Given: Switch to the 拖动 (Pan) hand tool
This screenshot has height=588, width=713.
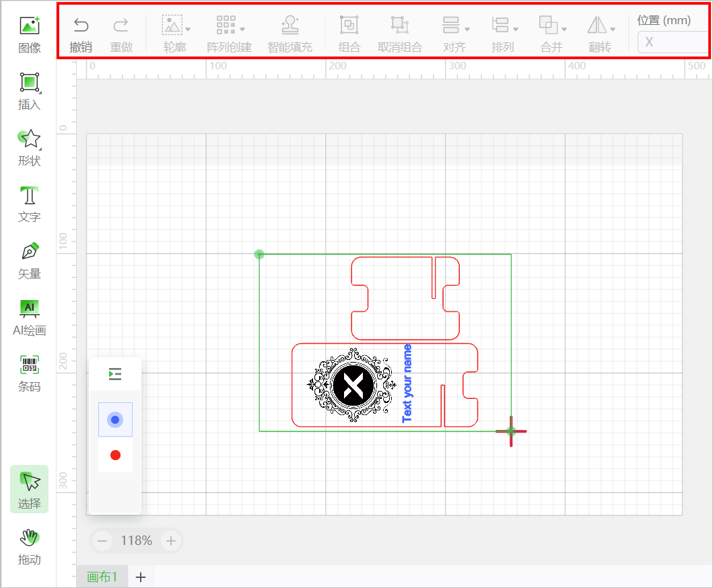Looking at the screenshot, I should pyautogui.click(x=30, y=546).
